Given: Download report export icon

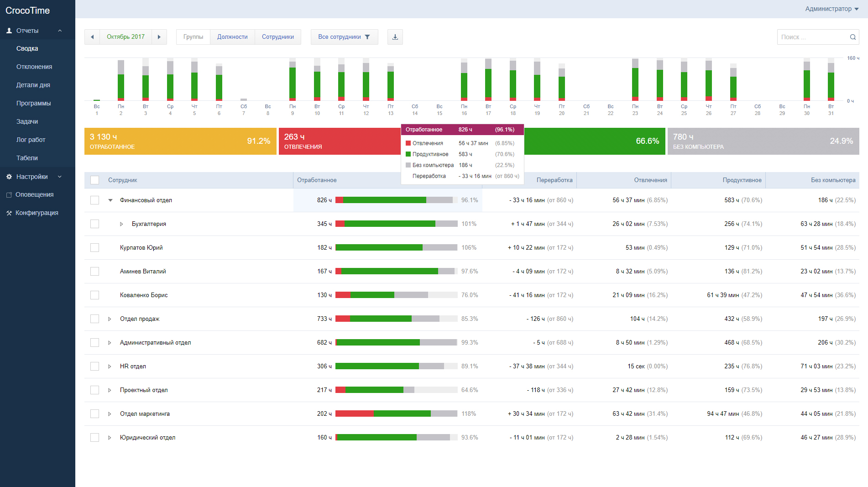Looking at the screenshot, I should pyautogui.click(x=395, y=37).
